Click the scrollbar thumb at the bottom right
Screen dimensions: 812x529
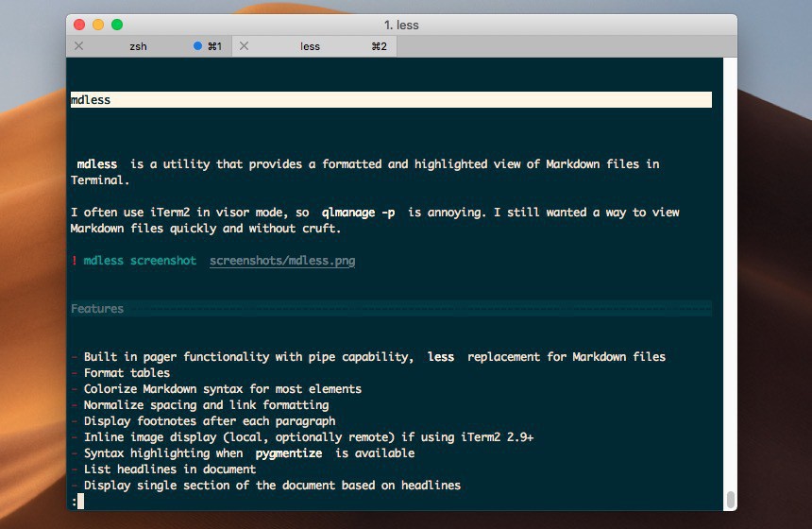(x=730, y=499)
